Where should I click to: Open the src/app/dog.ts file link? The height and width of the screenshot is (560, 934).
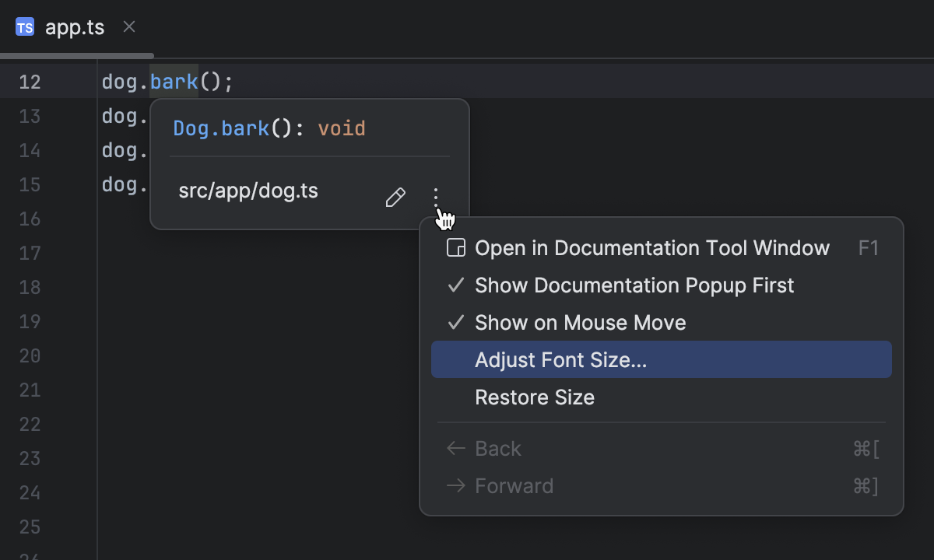pyautogui.click(x=248, y=191)
